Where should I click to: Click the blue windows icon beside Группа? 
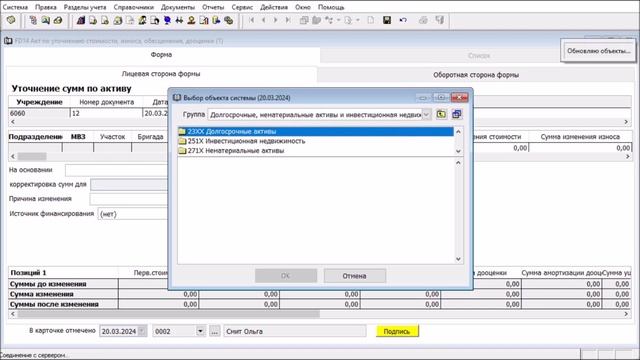pos(457,114)
